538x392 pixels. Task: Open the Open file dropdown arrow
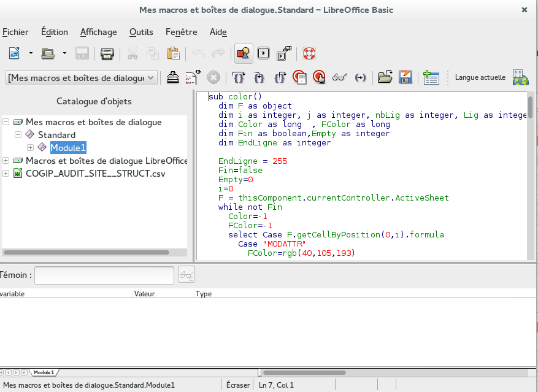point(64,53)
